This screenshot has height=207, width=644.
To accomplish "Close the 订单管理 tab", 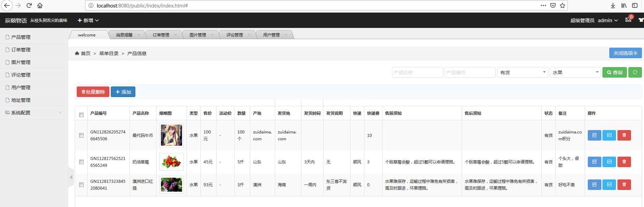I will (x=175, y=35).
